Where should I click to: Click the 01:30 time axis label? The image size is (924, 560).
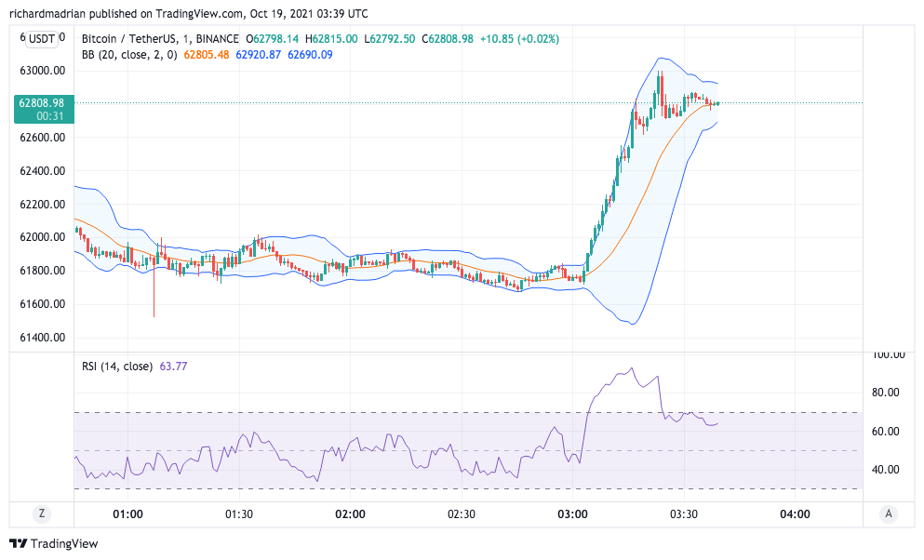pos(239,514)
